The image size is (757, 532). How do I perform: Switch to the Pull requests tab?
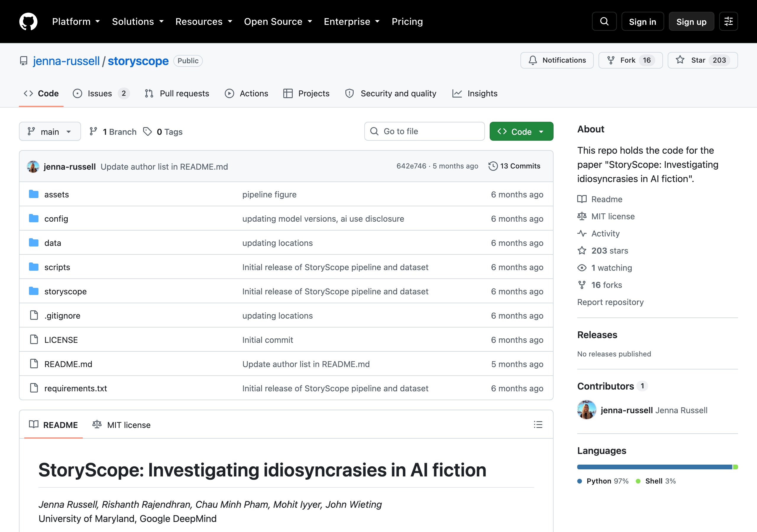click(177, 94)
